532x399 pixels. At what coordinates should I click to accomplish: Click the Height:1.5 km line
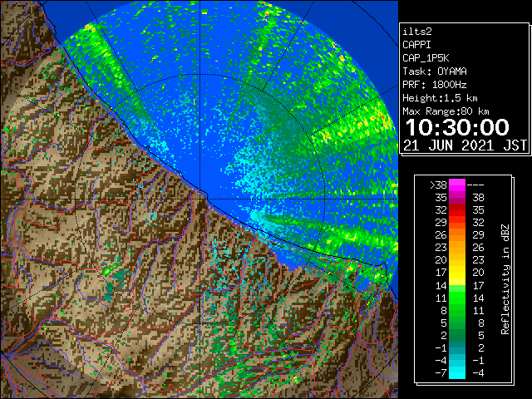440,98
